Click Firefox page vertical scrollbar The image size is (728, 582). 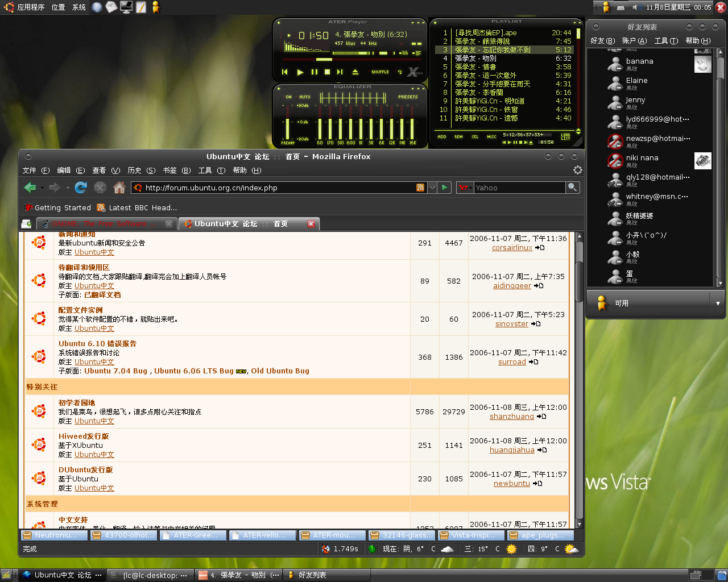580,380
